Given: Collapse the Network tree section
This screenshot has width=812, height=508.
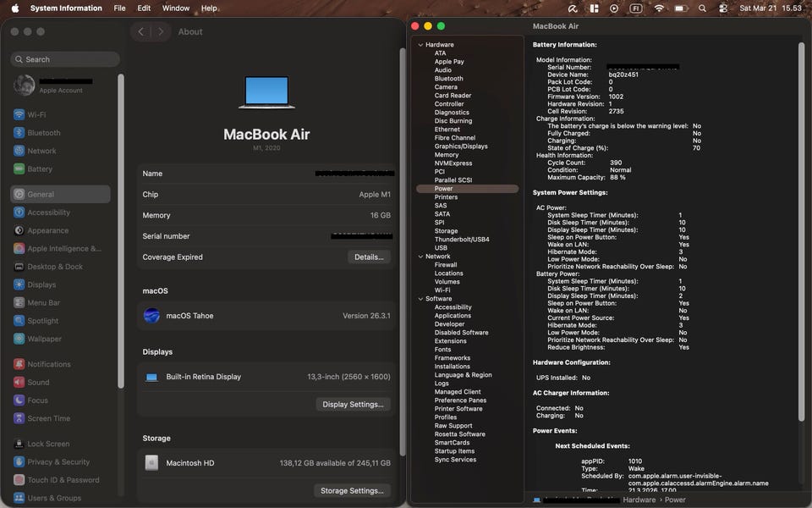Looking at the screenshot, I should 420,257.
